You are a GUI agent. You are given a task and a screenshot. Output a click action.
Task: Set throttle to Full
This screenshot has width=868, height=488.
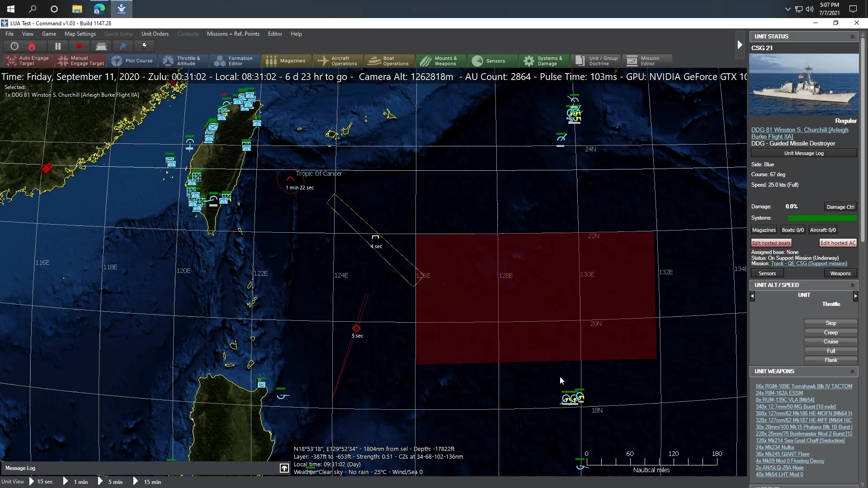(830, 351)
